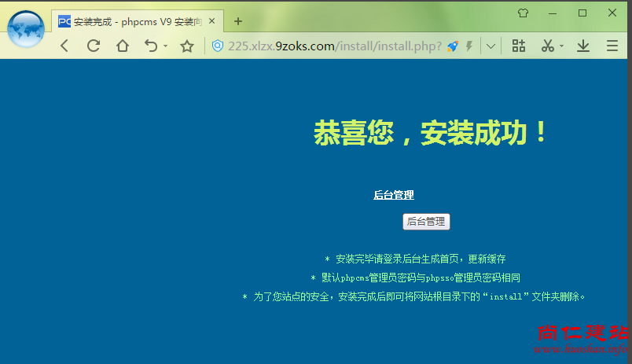Screen dimensions: 632x364
Task: Click the rocket speed-up icon
Action: (x=453, y=46)
